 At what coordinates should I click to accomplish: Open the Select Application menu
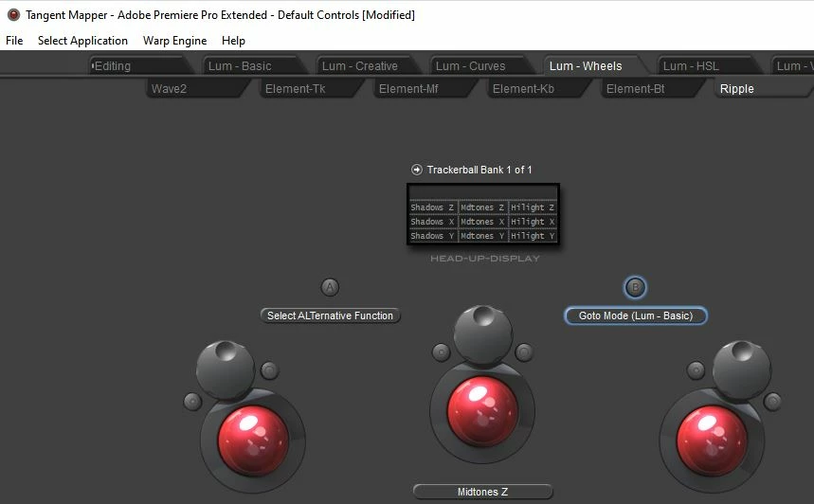(82, 41)
